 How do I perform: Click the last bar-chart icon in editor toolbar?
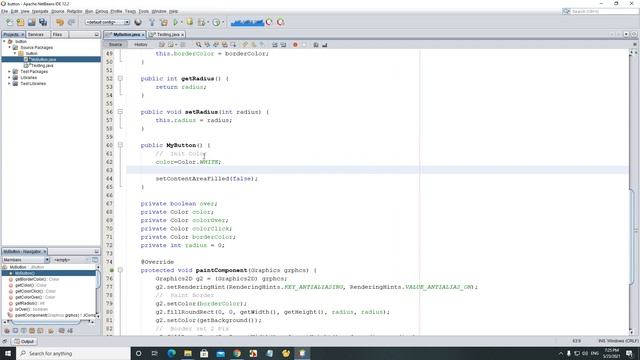click(x=325, y=44)
